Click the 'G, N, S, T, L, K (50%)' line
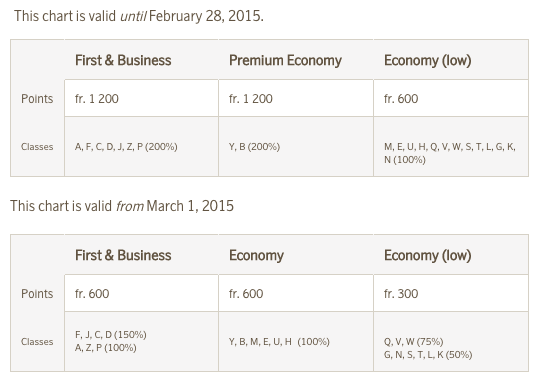The height and width of the screenshot is (389, 540). pos(428,355)
